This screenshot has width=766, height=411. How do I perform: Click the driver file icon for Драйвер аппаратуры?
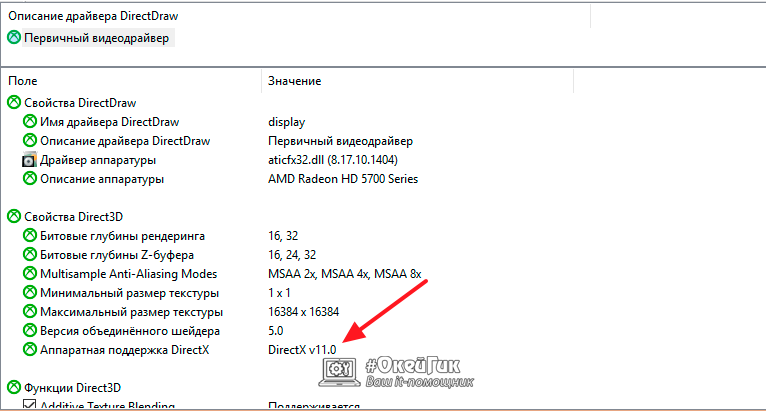[x=30, y=160]
